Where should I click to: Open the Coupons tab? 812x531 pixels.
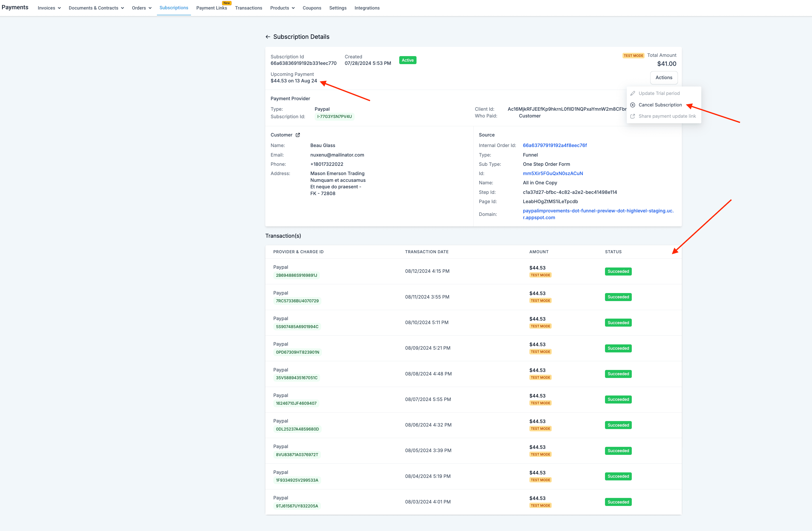click(x=312, y=8)
